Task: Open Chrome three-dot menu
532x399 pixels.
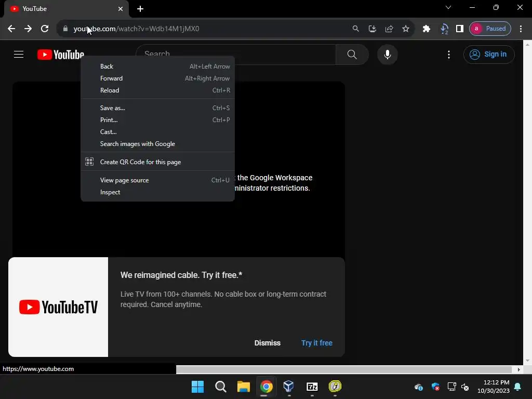Action: (521, 29)
